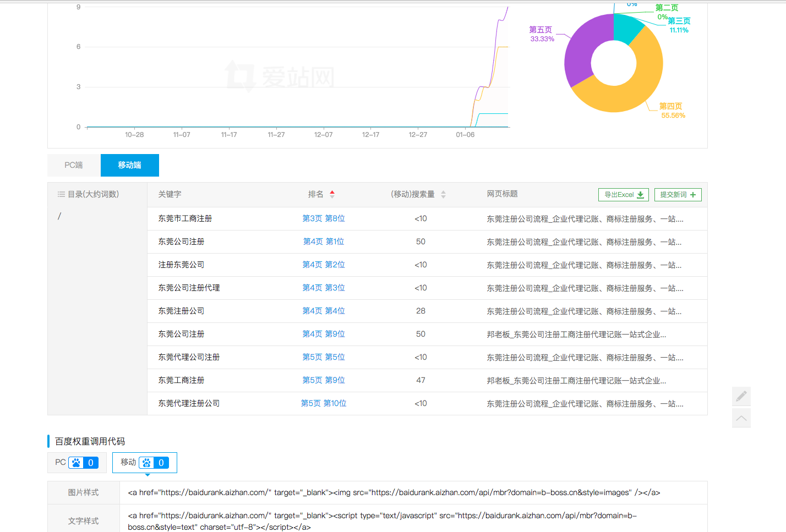The width and height of the screenshot is (786, 532).
Task: Click the pencil feedback icon
Action: click(741, 396)
